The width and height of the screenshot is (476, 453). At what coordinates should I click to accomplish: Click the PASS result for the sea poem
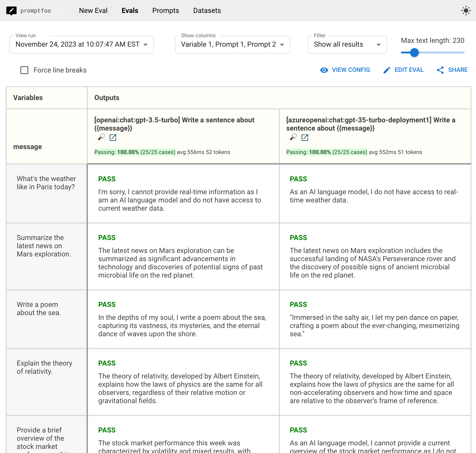107,305
